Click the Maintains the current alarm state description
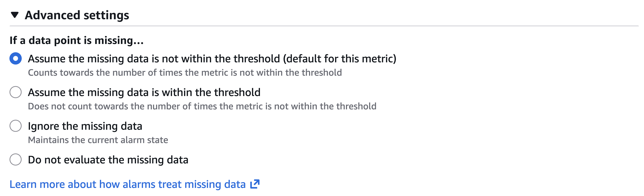644x196 pixels. [98, 140]
